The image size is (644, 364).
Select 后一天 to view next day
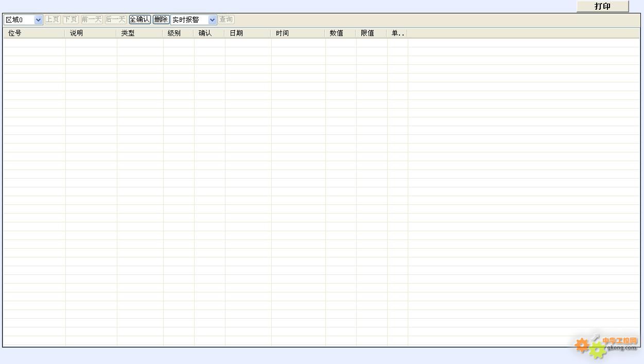click(x=115, y=20)
